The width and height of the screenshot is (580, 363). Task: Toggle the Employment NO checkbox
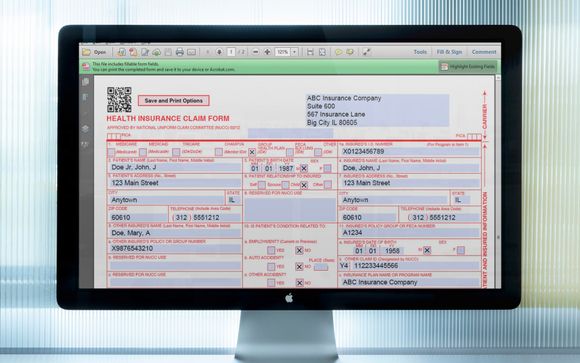(x=299, y=251)
